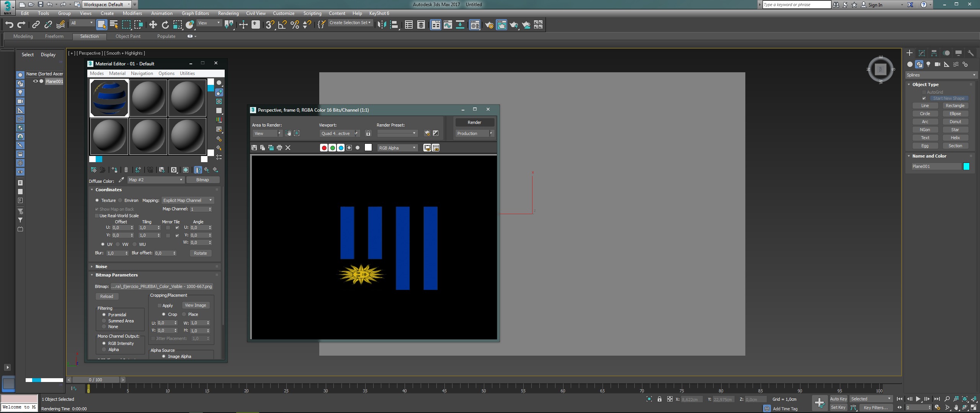Enable red channel in render window
The height and width of the screenshot is (413, 980).
(x=324, y=148)
